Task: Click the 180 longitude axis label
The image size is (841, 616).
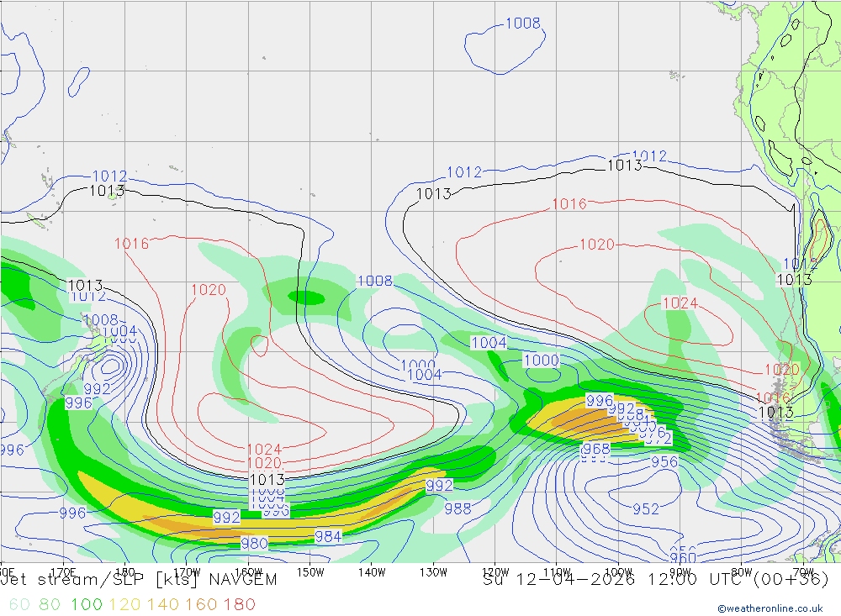Action: (x=125, y=572)
